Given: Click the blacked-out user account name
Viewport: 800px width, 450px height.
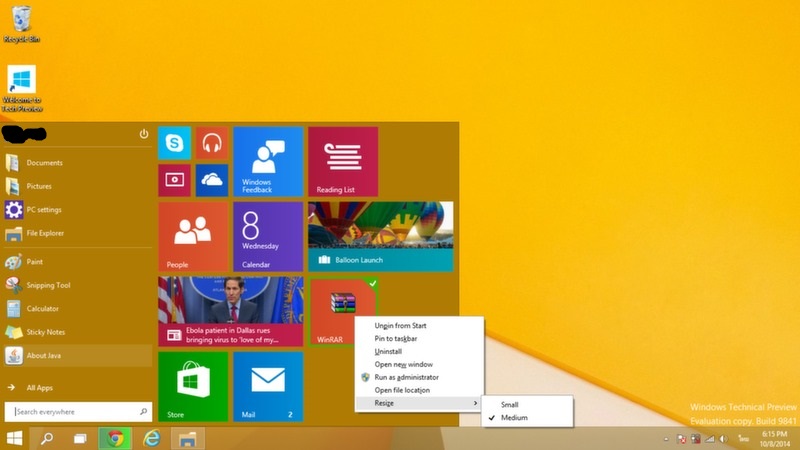Looking at the screenshot, I should pyautogui.click(x=24, y=134).
